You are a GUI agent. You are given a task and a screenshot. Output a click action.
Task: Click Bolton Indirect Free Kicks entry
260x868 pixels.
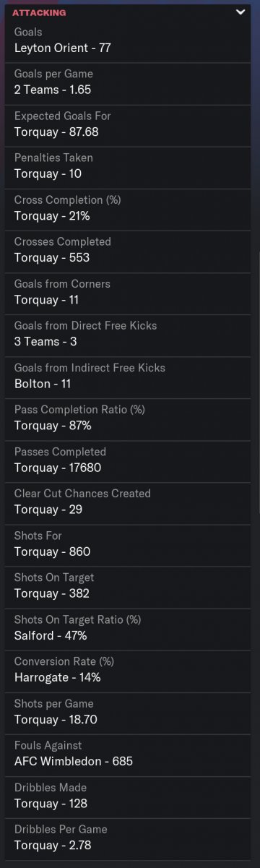click(x=130, y=377)
